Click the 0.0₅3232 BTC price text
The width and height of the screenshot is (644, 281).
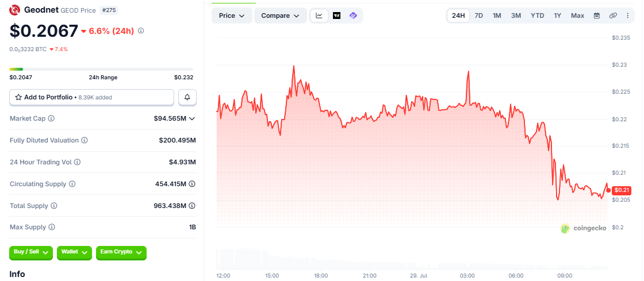point(28,49)
